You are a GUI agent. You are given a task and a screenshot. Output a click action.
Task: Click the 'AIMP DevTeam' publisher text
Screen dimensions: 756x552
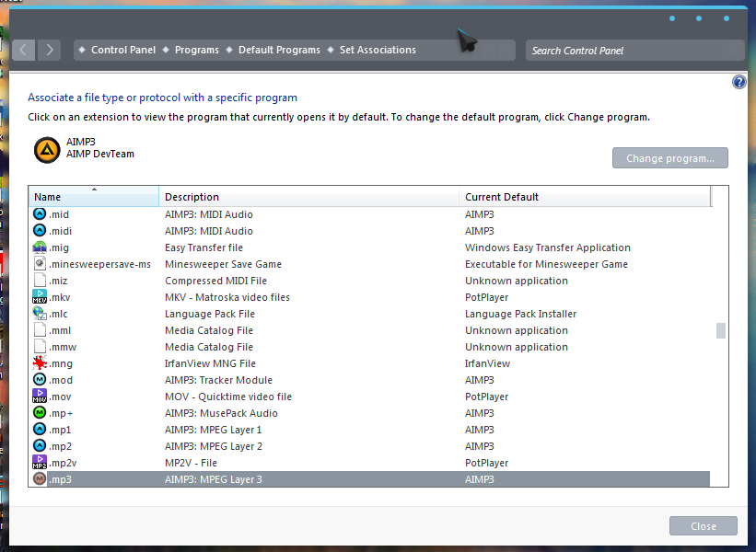coord(100,155)
